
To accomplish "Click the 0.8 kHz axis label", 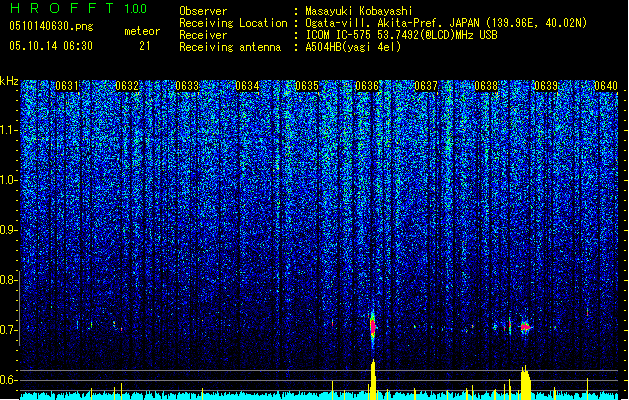I will click(9, 280).
